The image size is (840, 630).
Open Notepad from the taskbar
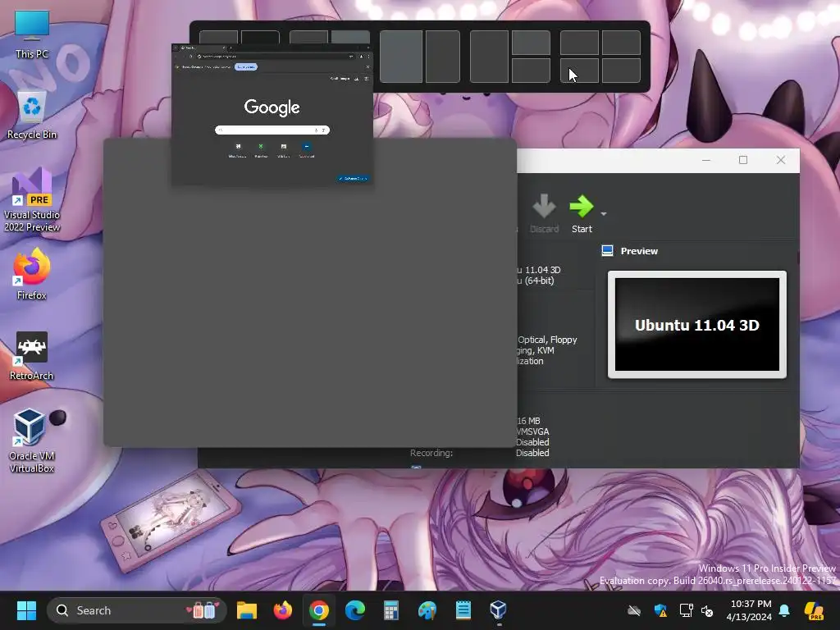tap(463, 610)
